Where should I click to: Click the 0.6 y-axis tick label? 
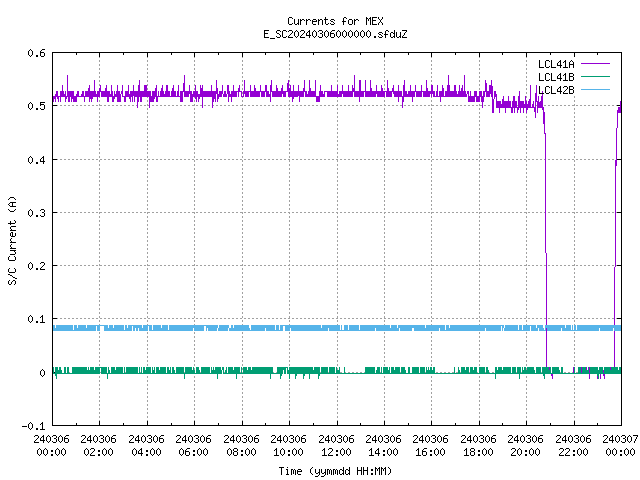click(36, 53)
